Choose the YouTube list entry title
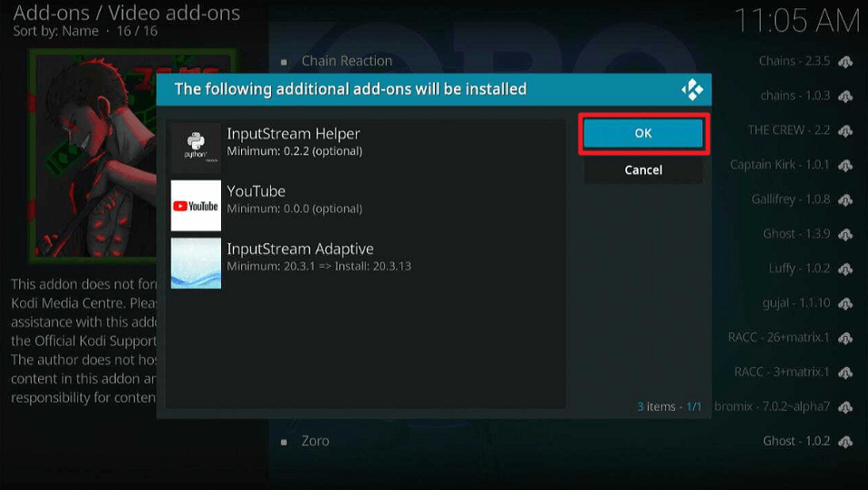 tap(257, 191)
